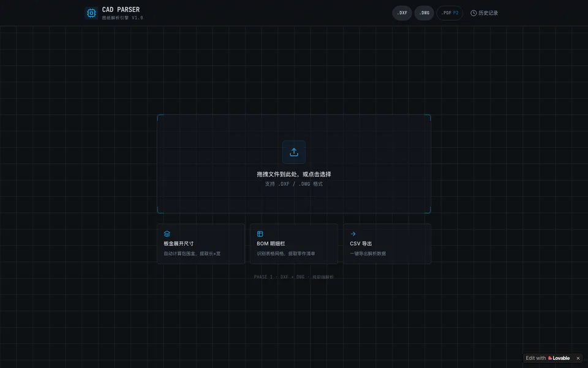Open the Edit with Lovable link
588x368 pixels.
pyautogui.click(x=548, y=358)
